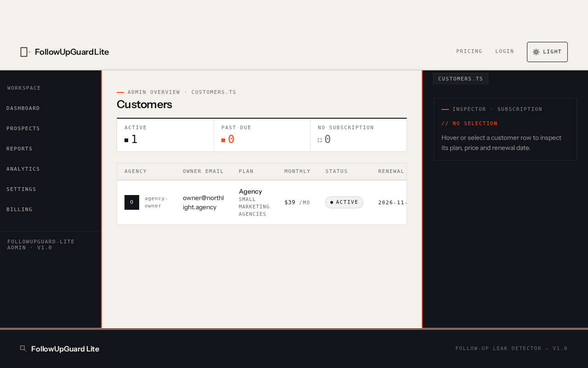Click the No Subscription stat card
Viewport: 588px width, 368px height.
358,135
